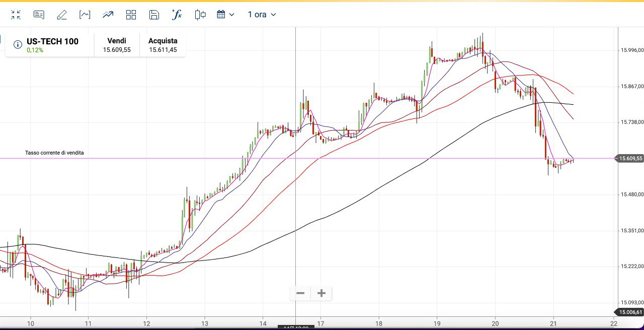Open the four-square chart layout icon
This screenshot has height=330, width=644.
point(131,15)
